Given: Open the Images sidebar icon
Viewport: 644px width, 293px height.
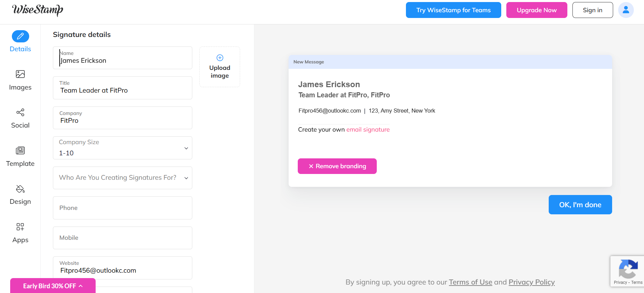Looking at the screenshot, I should [20, 74].
